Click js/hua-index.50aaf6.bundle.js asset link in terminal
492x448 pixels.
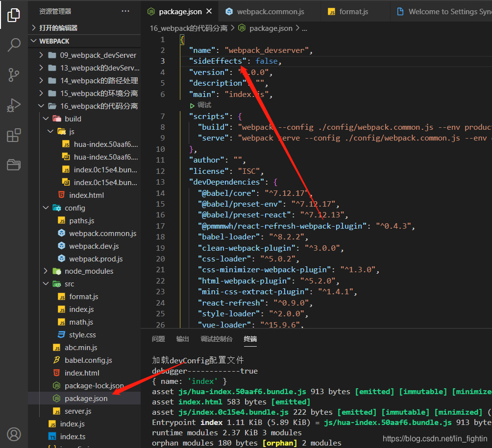click(x=242, y=392)
